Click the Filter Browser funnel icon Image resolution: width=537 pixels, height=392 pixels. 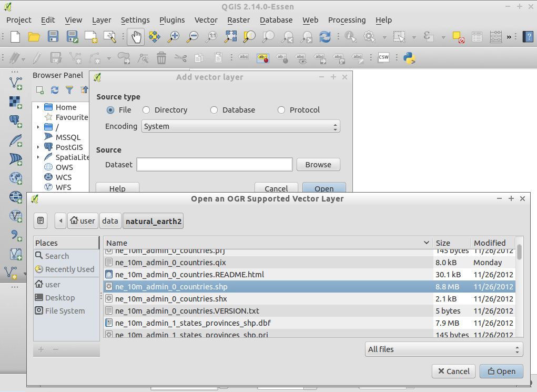69,90
